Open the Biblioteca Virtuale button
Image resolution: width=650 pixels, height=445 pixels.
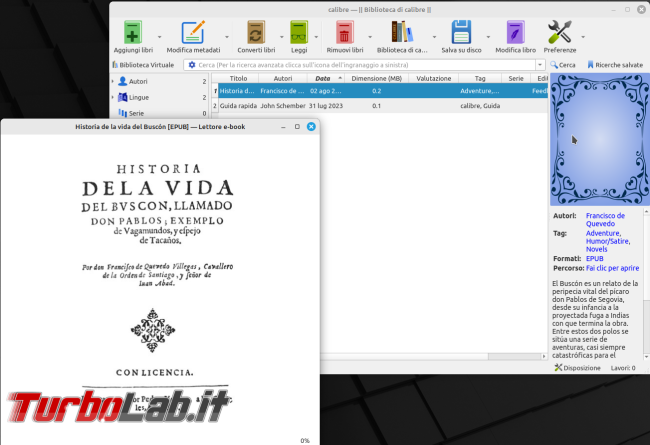tap(143, 65)
